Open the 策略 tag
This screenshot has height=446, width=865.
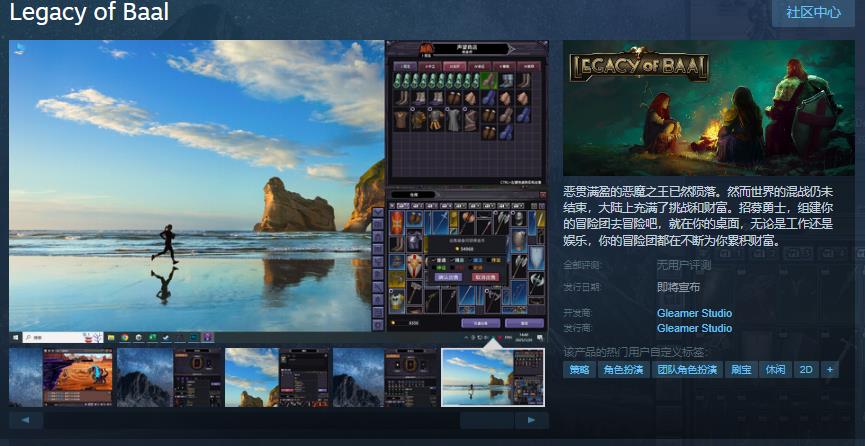coord(579,369)
